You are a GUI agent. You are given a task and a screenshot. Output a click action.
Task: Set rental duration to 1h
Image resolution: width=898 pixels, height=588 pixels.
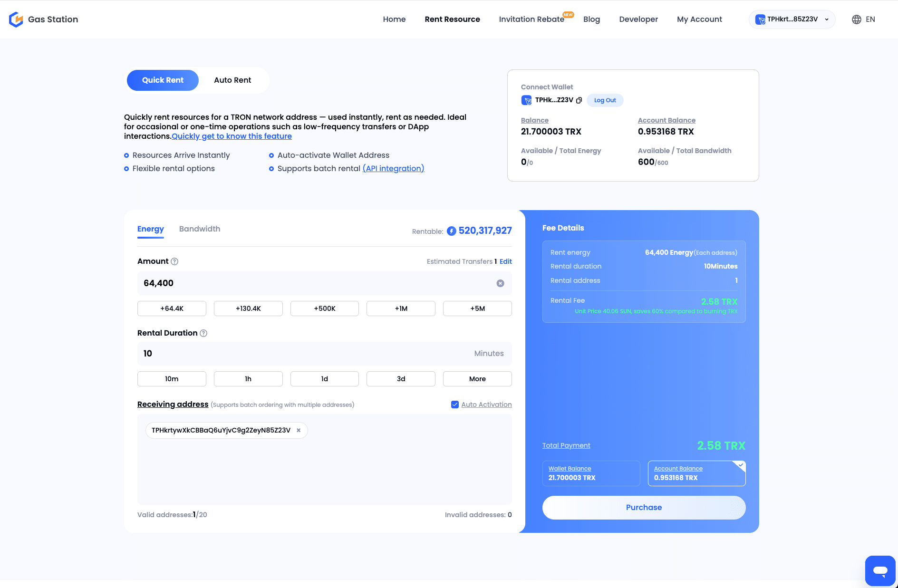(x=248, y=379)
